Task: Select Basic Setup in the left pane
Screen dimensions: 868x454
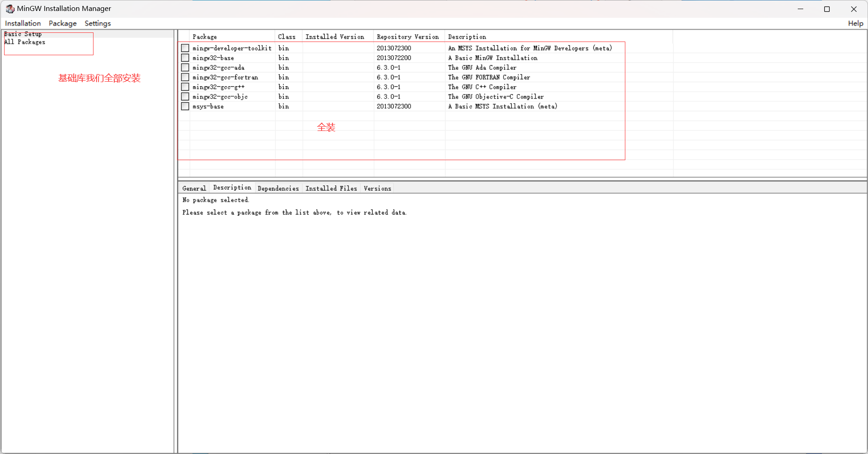Action: click(23, 34)
